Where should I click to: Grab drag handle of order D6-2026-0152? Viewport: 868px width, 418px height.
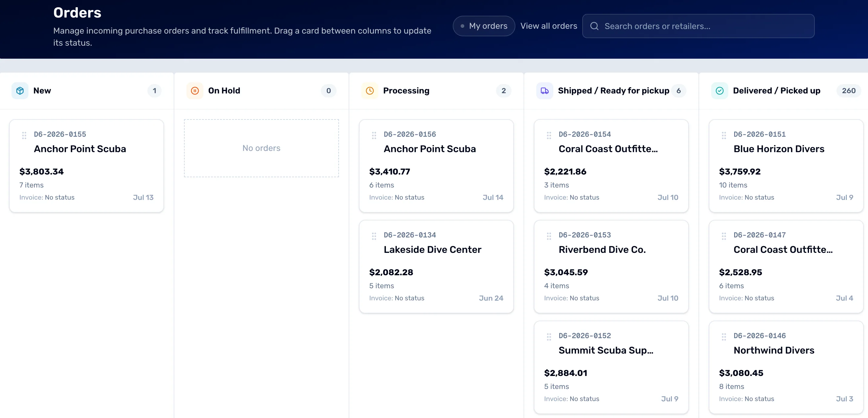(549, 337)
